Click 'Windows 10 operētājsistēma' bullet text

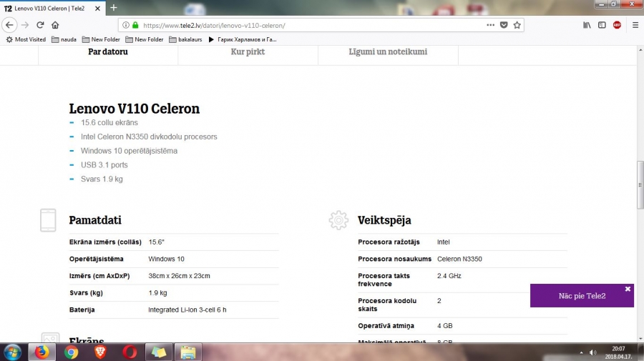[129, 151]
